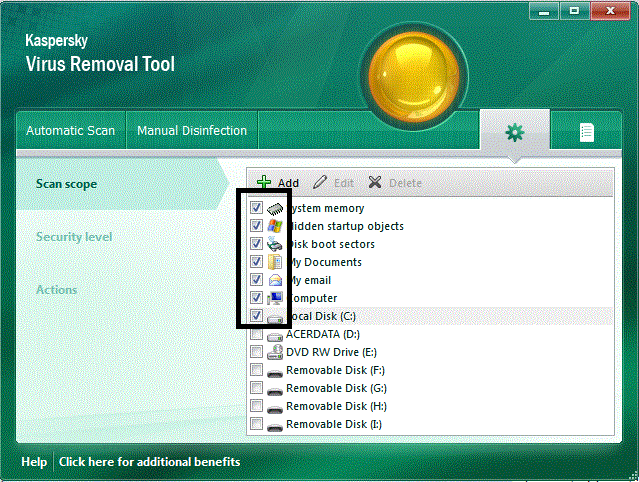Screen dimensions: 639x482
Task: Select the 'Hidden startup objects' row text
Action: (346, 226)
